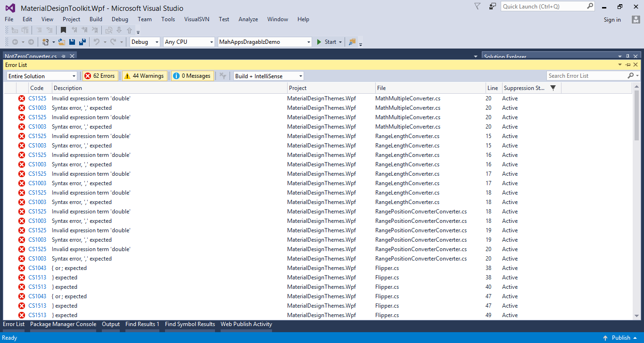
Task: Click the Error List auto-hide pin icon
Action: pyautogui.click(x=628, y=65)
